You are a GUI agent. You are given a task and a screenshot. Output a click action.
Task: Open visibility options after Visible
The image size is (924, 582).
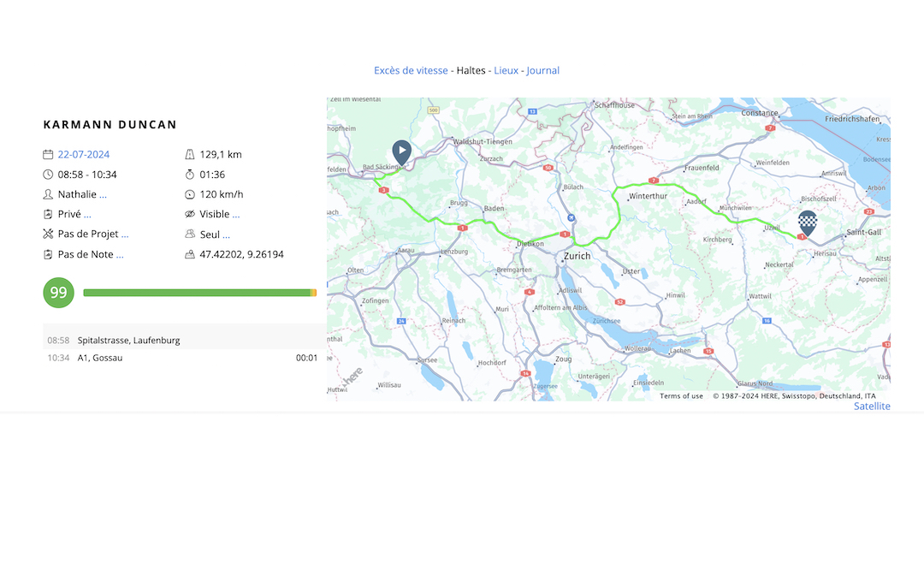(x=236, y=215)
